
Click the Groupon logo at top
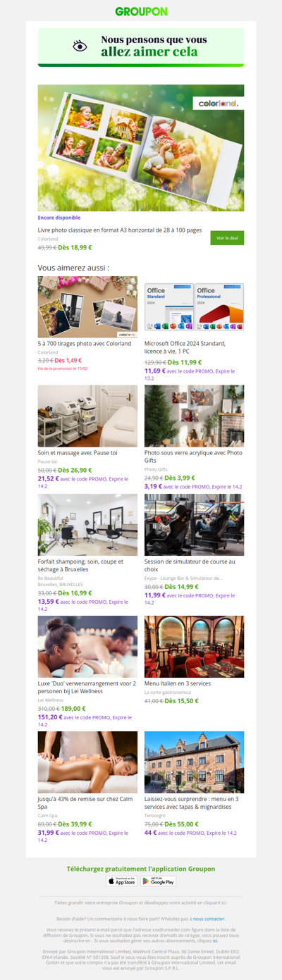tap(141, 11)
